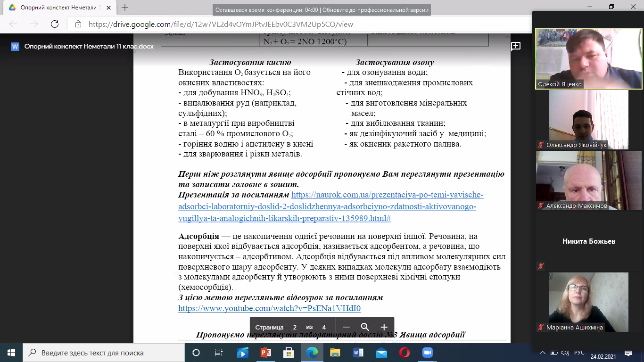Open PowerPoint from the taskbar

[x=265, y=353]
